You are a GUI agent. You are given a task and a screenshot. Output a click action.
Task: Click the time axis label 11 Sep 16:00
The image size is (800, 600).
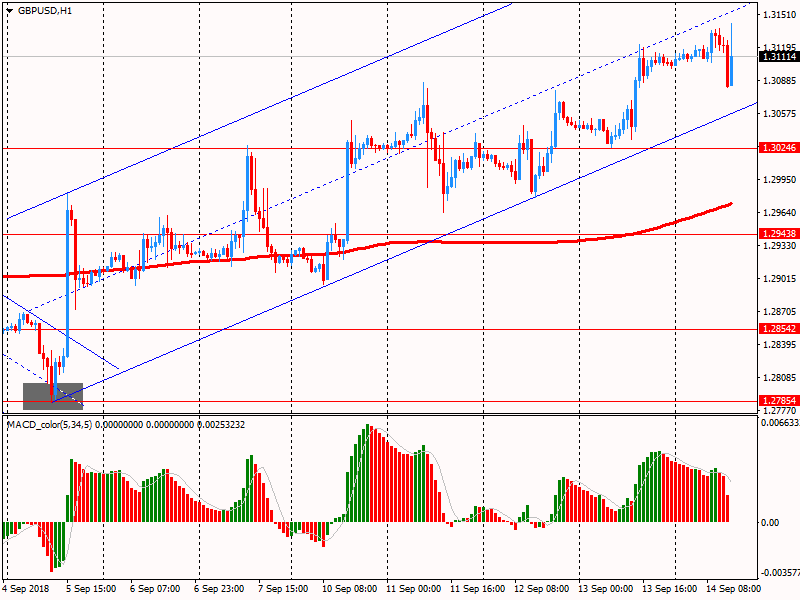(478, 589)
